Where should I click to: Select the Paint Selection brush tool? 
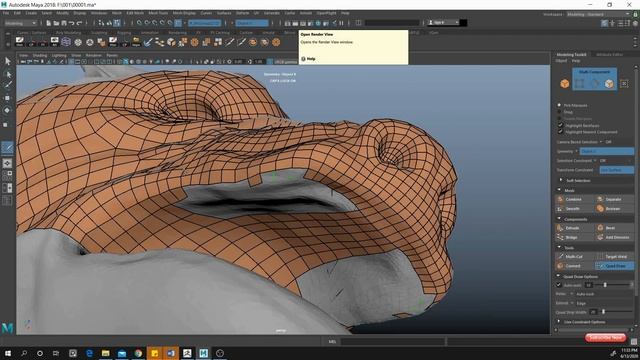pyautogui.click(x=8, y=85)
